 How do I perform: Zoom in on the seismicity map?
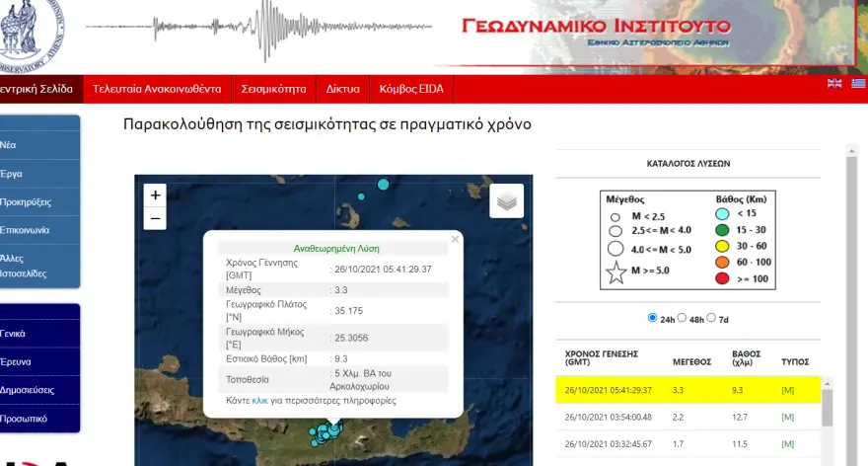pos(155,195)
